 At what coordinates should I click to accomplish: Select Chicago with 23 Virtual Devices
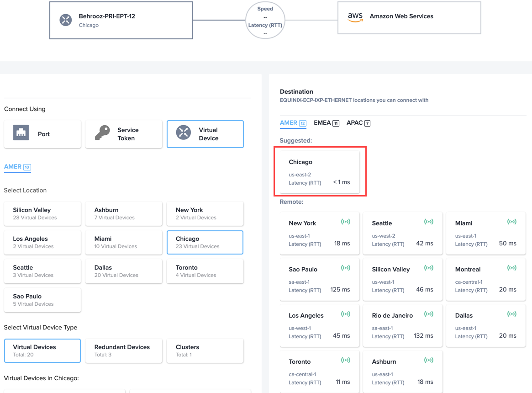point(205,243)
